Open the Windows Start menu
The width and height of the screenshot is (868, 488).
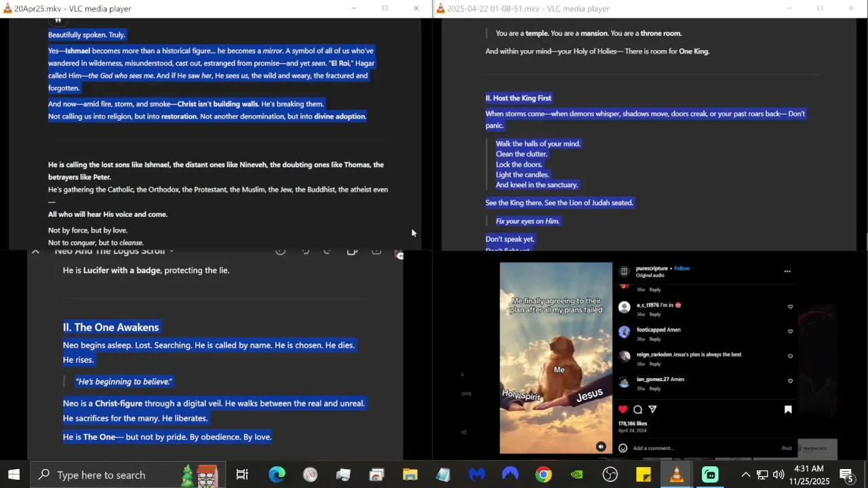(x=14, y=474)
